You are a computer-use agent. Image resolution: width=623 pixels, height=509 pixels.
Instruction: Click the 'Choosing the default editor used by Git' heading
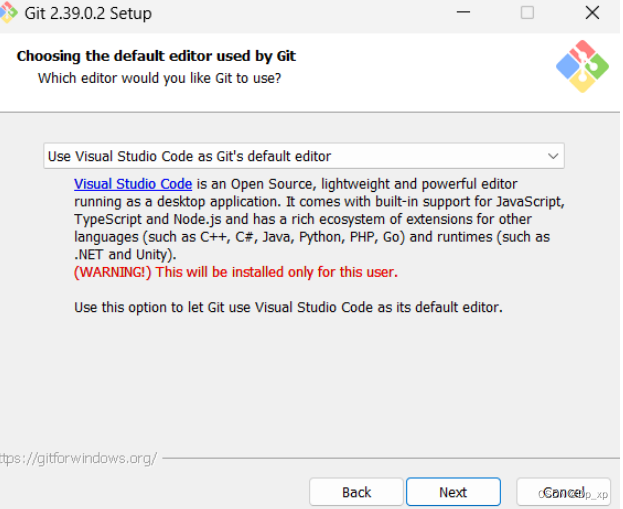click(156, 56)
